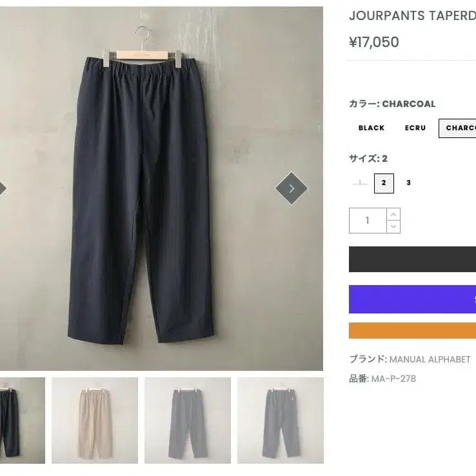Select the BLACK color option

372,128
